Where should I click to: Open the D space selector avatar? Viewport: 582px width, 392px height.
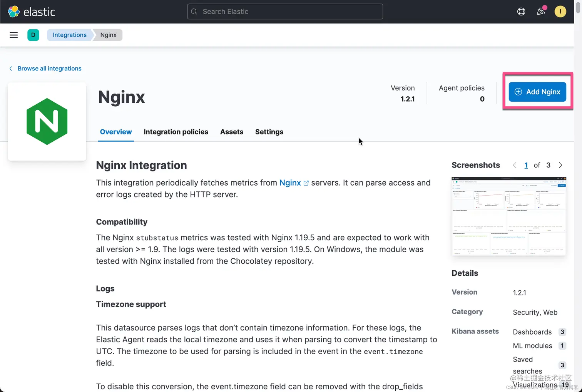pos(33,35)
